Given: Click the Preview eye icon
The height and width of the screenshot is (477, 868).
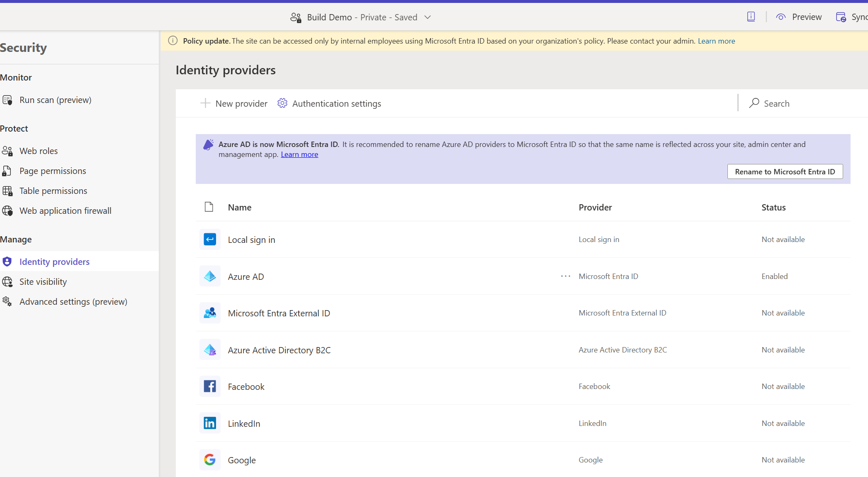Looking at the screenshot, I should click(x=781, y=17).
